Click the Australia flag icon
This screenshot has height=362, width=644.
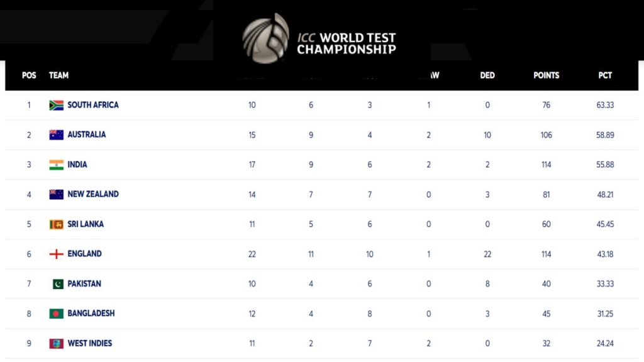tap(57, 134)
